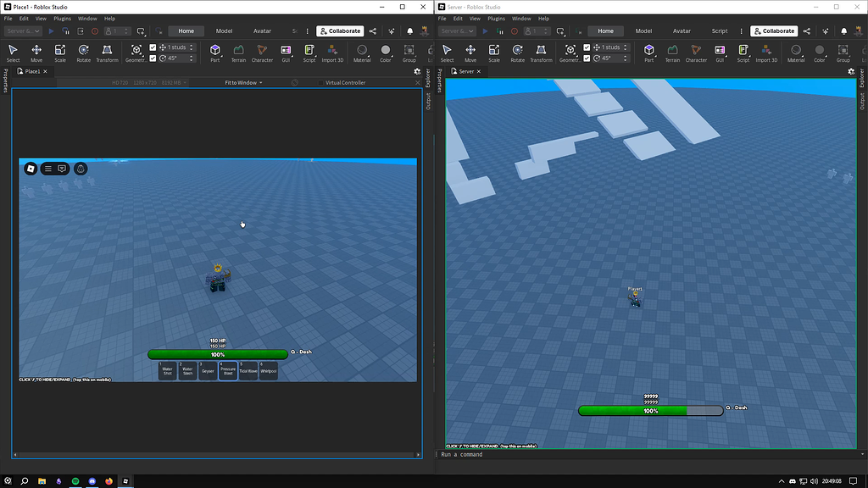The image size is (868, 488).
Task: Click the Run a command input field
Action: point(509,454)
